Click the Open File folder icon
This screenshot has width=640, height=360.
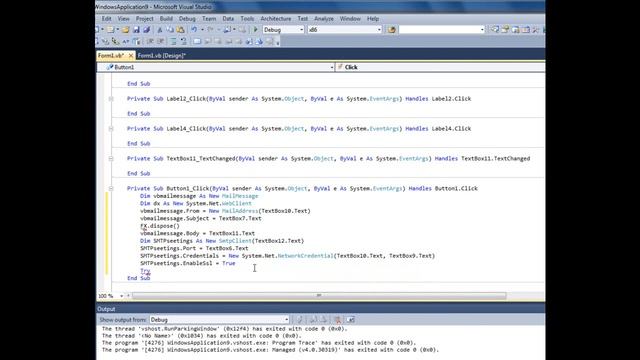coord(126,30)
